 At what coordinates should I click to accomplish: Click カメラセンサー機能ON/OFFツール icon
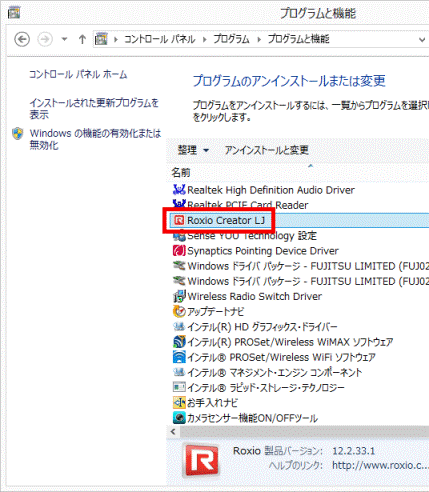pyautogui.click(x=179, y=418)
